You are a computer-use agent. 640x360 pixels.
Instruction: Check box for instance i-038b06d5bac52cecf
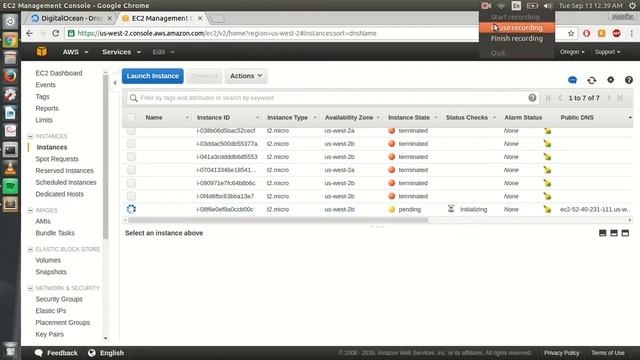[131, 131]
